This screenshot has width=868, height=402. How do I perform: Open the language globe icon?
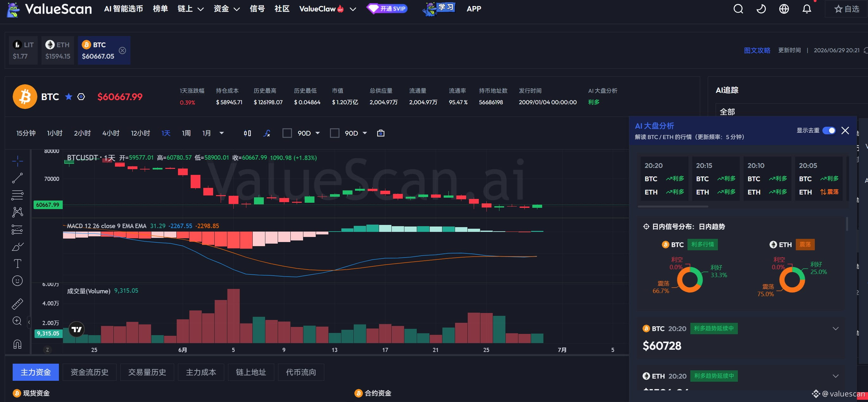(784, 9)
